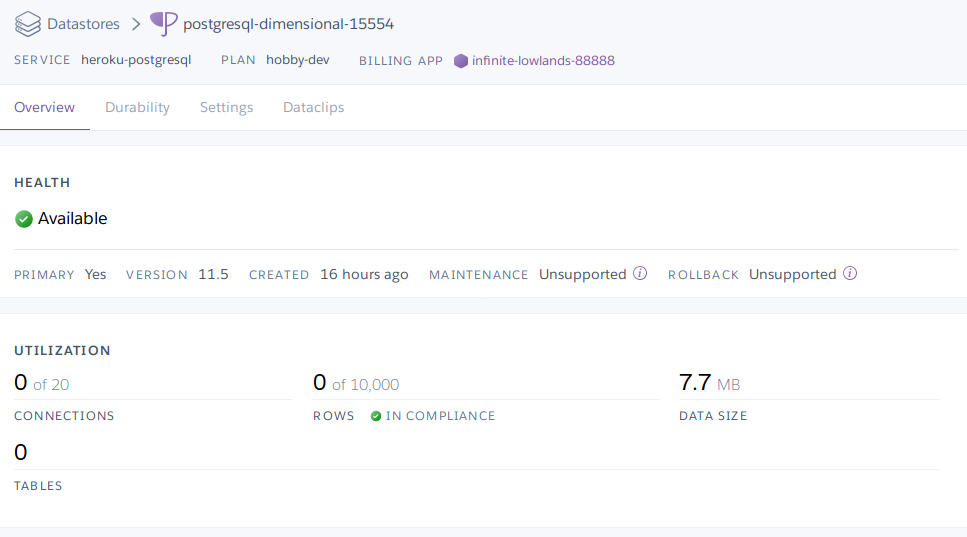Image resolution: width=967 pixels, height=537 pixels.
Task: Click the breadcrumb chevron after Datastores
Action: click(x=136, y=24)
